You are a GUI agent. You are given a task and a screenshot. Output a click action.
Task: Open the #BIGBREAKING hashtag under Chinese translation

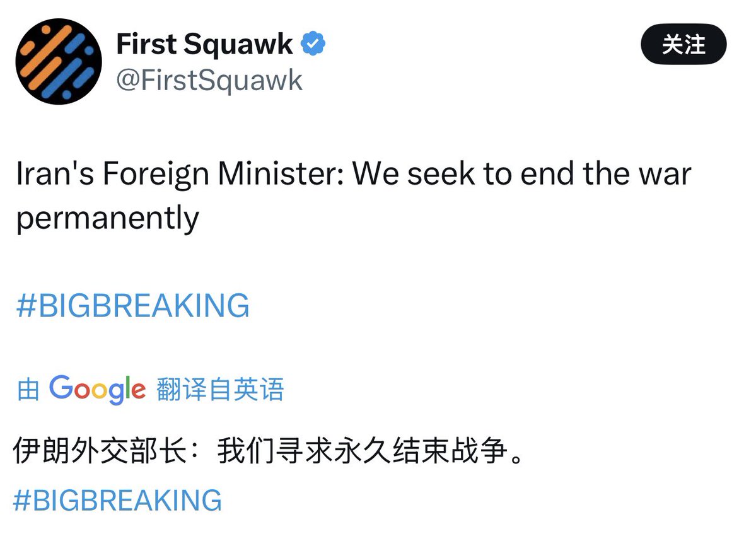click(x=117, y=500)
